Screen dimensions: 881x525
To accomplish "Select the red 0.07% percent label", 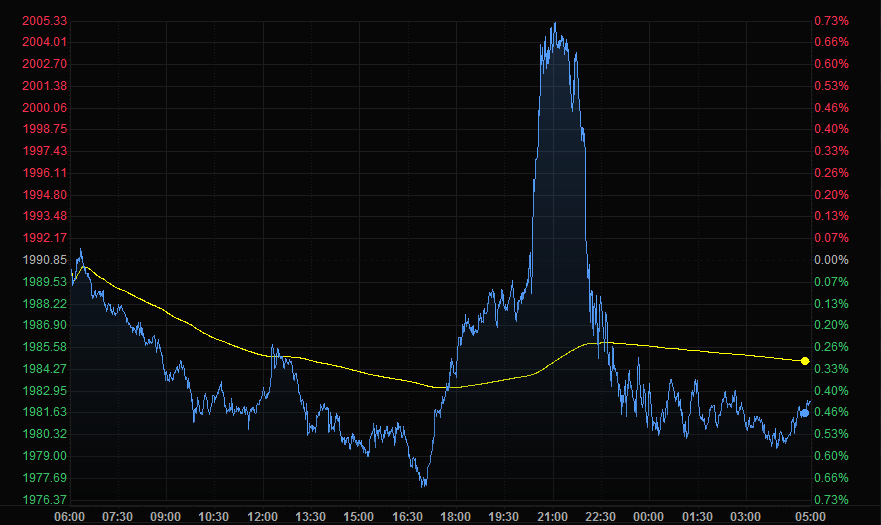I will pyautogui.click(x=832, y=238).
